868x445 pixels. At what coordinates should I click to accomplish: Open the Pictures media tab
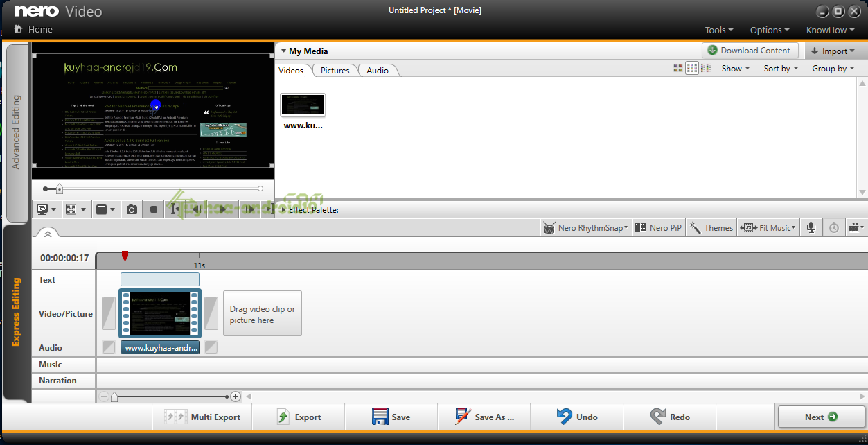[335, 70]
